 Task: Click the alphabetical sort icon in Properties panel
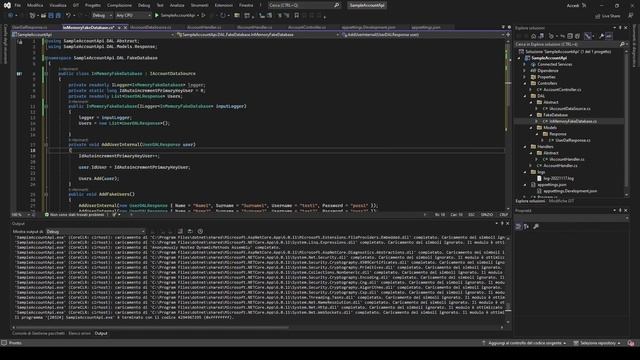pyautogui.click(x=527, y=227)
